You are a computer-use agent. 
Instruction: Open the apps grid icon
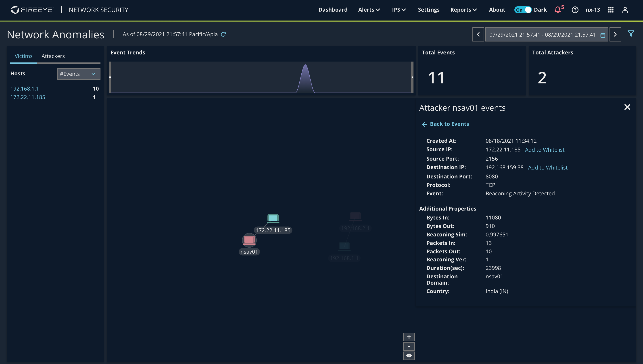click(x=611, y=10)
